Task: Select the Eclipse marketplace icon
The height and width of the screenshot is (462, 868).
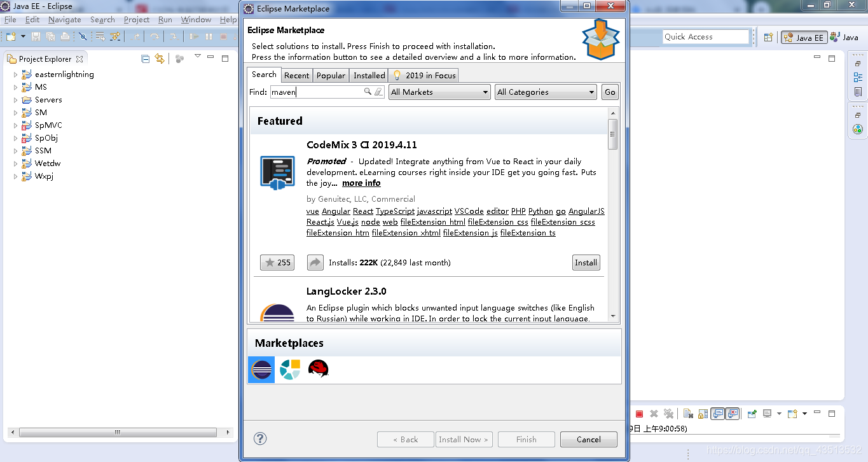Action: click(261, 370)
